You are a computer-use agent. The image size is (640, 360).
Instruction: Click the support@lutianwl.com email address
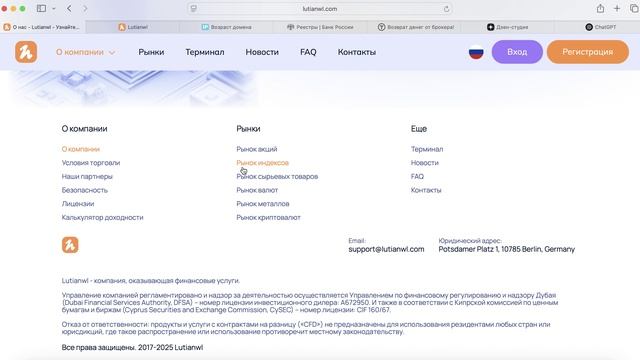[x=386, y=249]
